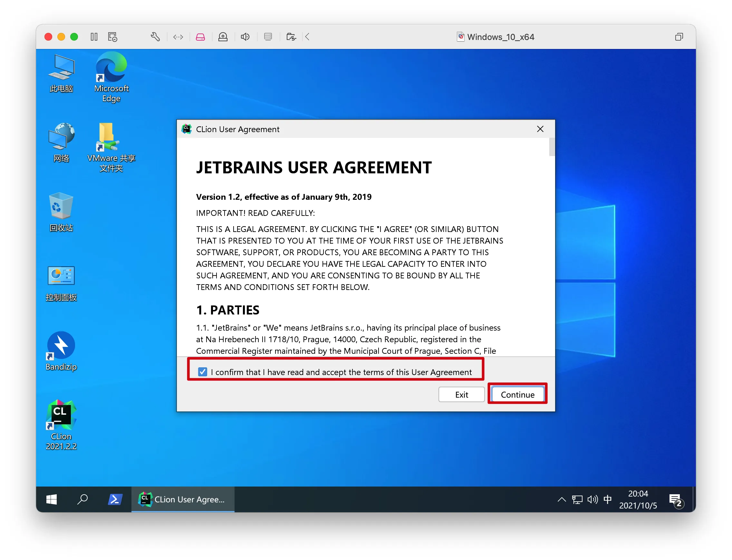Open the Windows Start menu
Viewport: 732px width, 560px height.
click(51, 499)
